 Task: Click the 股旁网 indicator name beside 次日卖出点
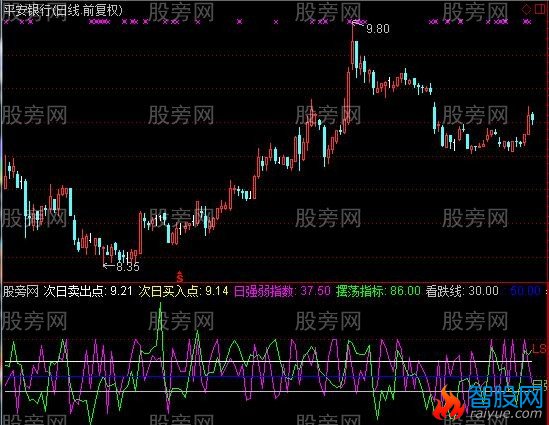coord(21,291)
